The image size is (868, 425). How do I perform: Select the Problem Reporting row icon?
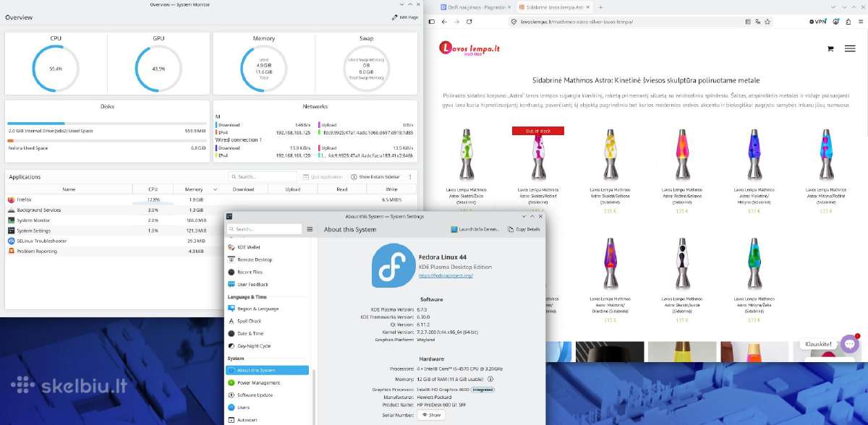(x=12, y=251)
